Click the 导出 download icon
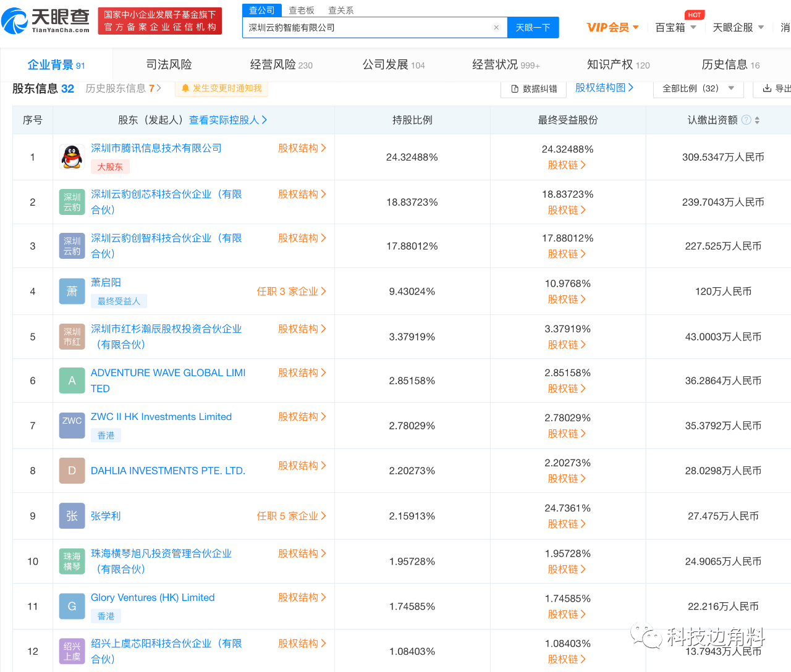This screenshot has height=672, width=791. click(768, 88)
